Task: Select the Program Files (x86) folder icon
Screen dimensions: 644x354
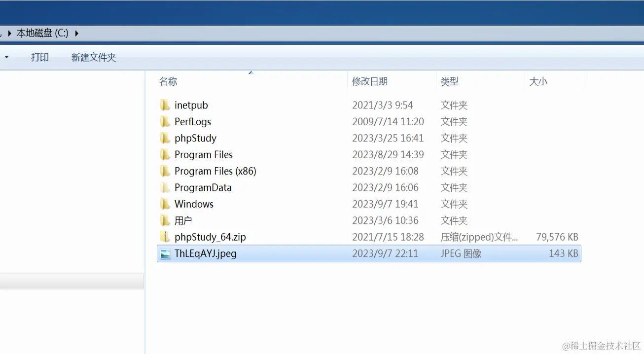Action: point(165,171)
